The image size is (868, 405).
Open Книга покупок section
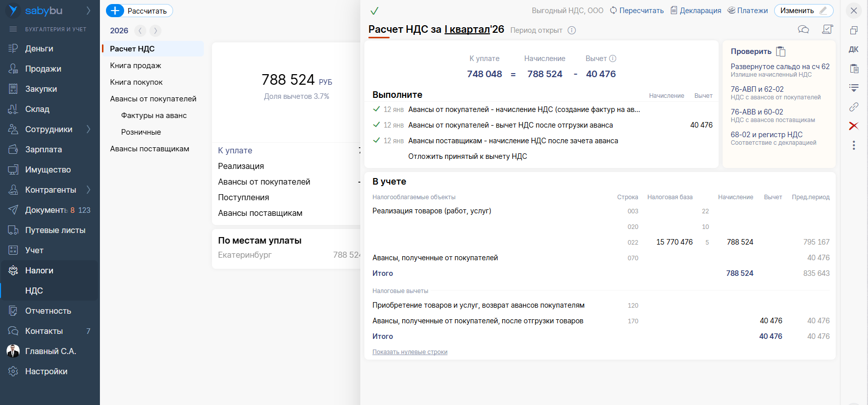click(136, 82)
